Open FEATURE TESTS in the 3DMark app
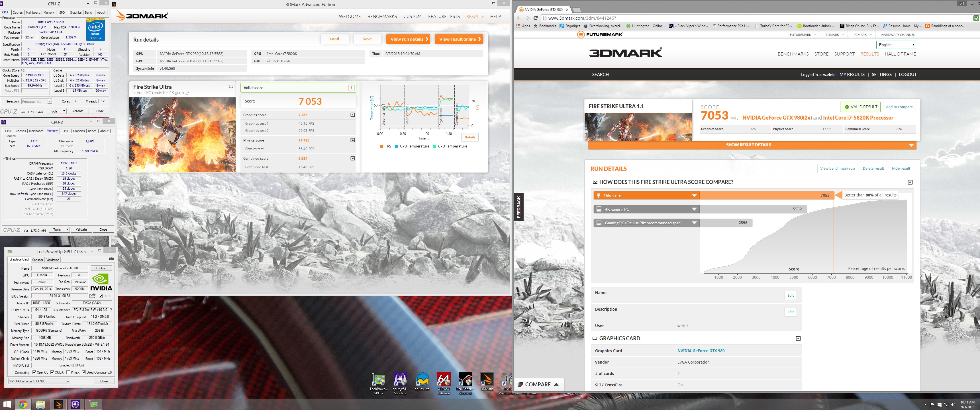This screenshot has height=410, width=980. tap(444, 16)
